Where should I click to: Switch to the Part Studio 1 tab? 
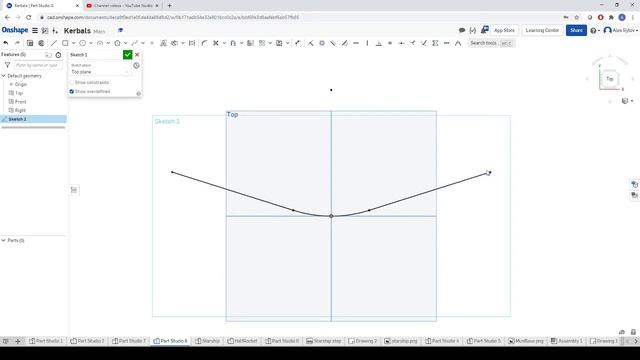click(x=46, y=341)
